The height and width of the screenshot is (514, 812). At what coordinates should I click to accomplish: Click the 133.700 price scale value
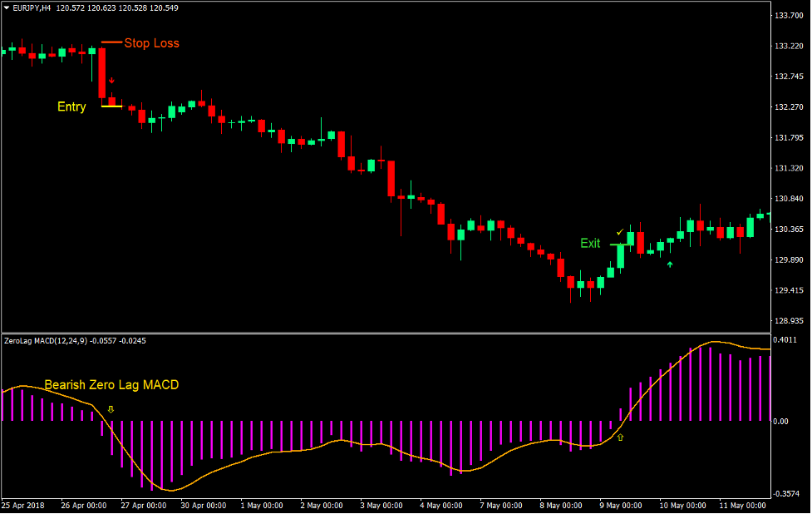[x=788, y=14]
